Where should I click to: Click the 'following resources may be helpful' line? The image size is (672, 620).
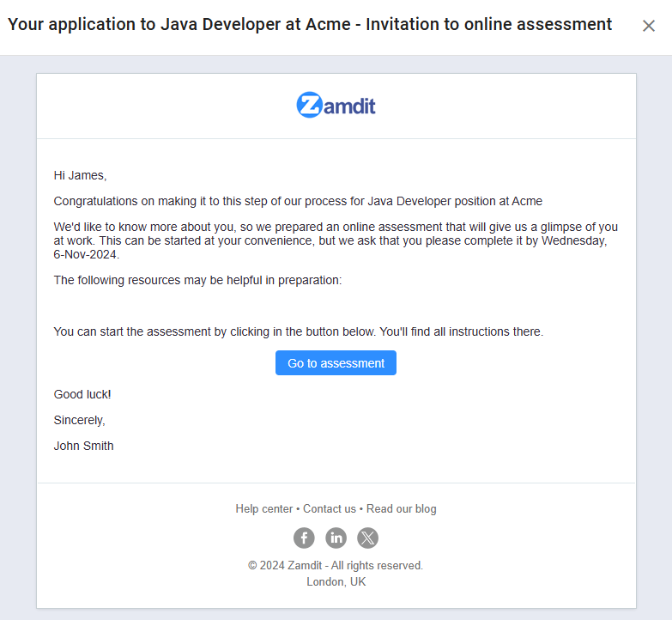pos(197,281)
